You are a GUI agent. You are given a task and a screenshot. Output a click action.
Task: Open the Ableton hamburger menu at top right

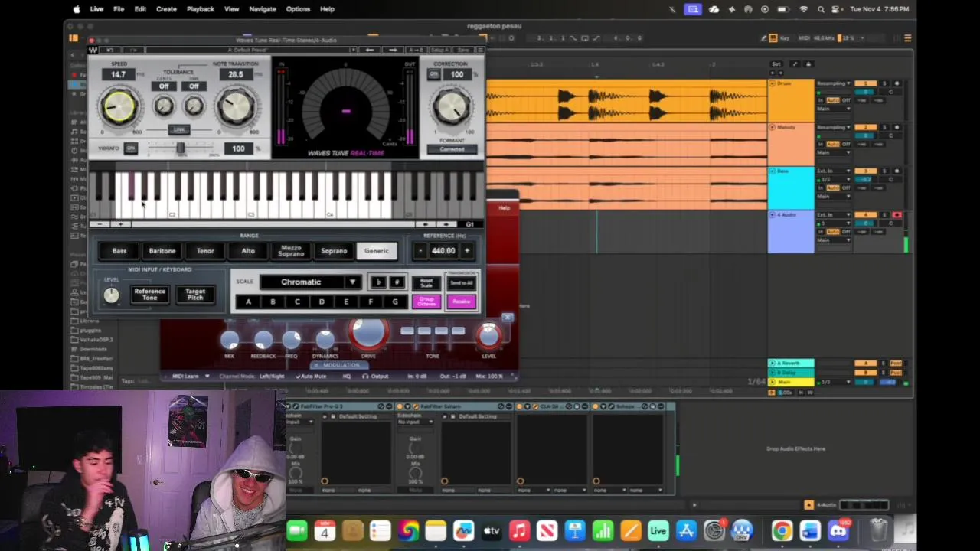(908, 37)
